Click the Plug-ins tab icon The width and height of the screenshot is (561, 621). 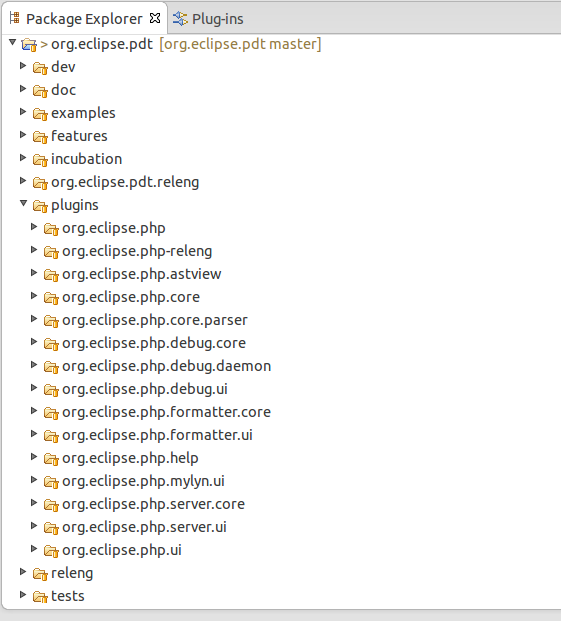(x=180, y=19)
